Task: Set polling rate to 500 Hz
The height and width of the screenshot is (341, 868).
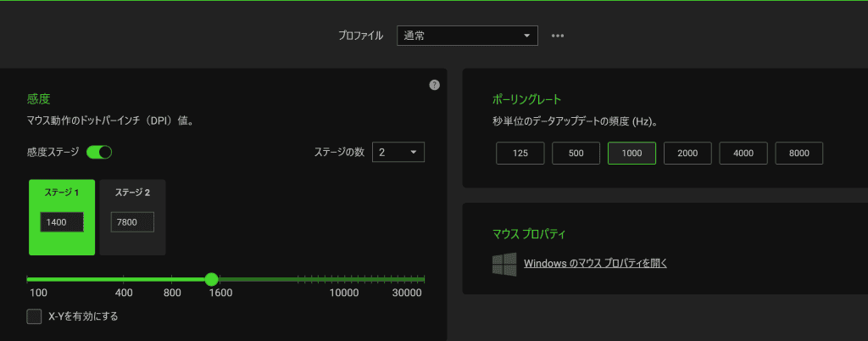Action: [x=576, y=154]
